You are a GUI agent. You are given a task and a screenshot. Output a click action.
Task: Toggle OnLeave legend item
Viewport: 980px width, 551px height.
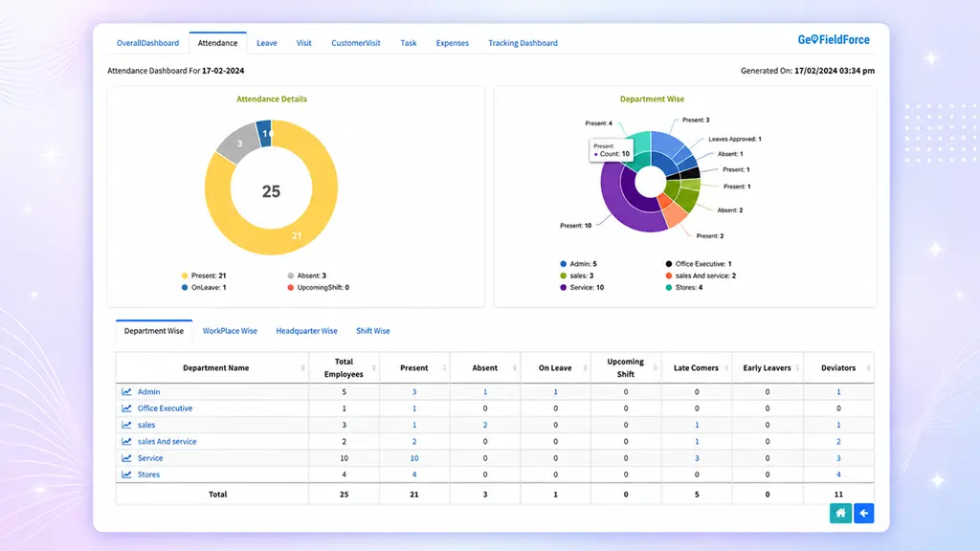[x=204, y=287]
